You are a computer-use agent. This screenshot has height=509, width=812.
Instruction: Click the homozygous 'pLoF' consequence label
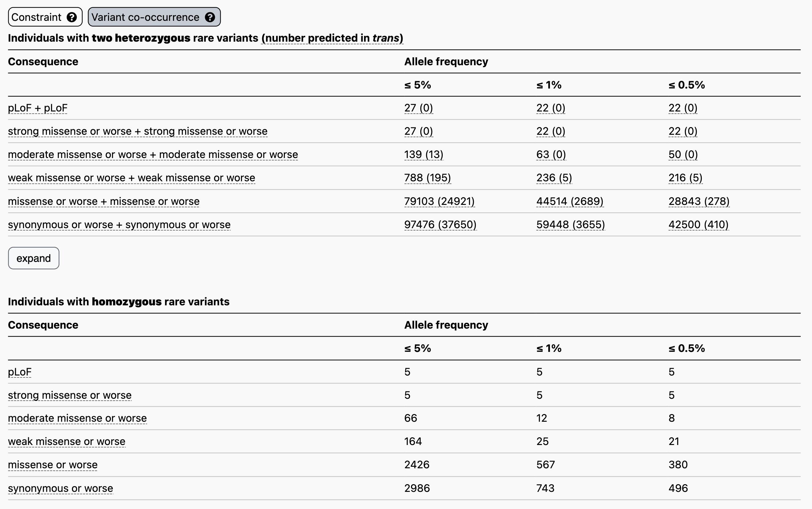[20, 372]
